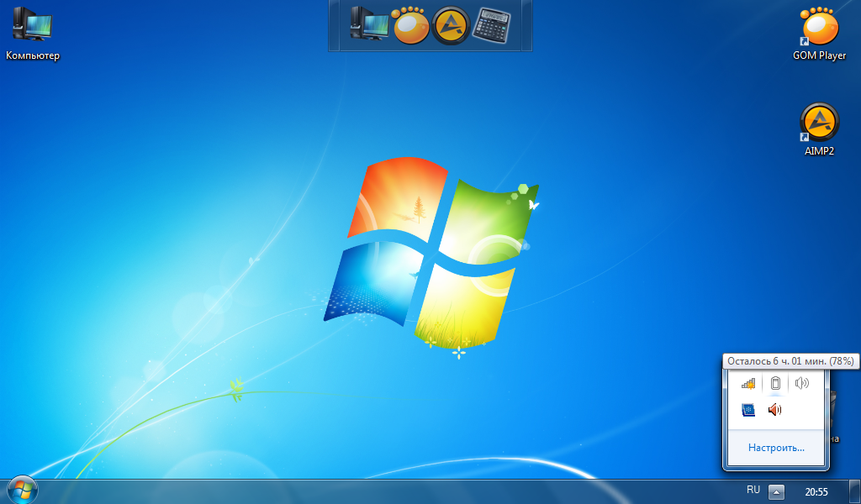The image size is (861, 504).
Task: Open the clock showing 20:55
Action: (816, 491)
